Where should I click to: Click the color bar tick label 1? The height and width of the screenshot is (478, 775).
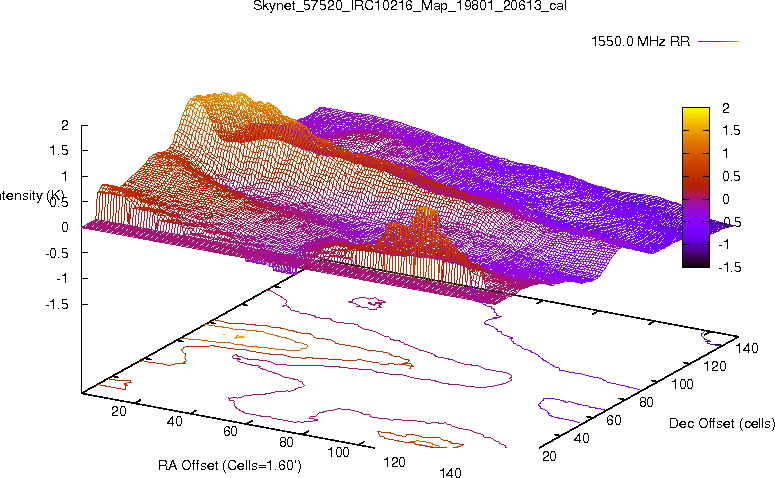tap(726, 153)
